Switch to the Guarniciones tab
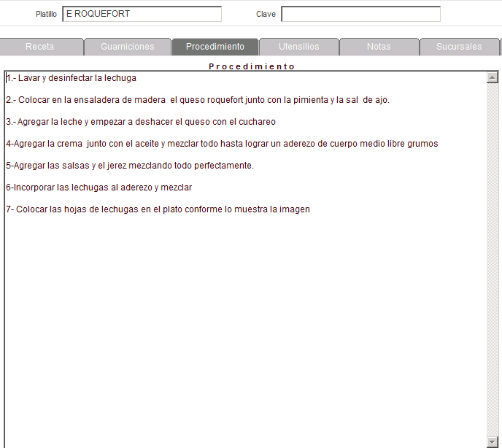 [x=128, y=47]
